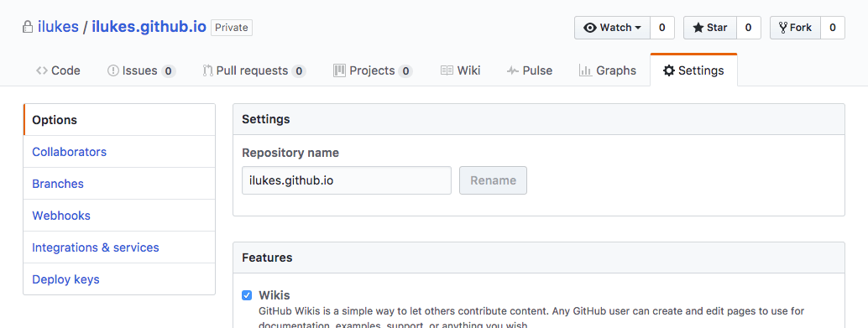Open Collaborators in the settings sidebar
The image size is (868, 328).
coord(119,152)
